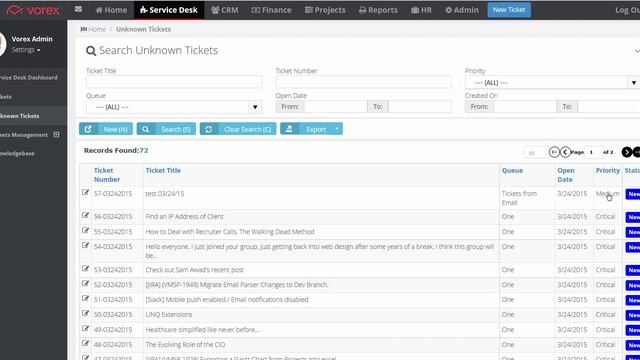Open the records-per-page selector
This screenshot has width=640, height=360.
[536, 153]
